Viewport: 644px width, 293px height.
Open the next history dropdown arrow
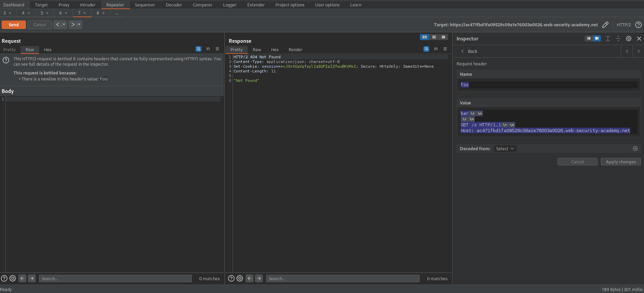(79, 25)
